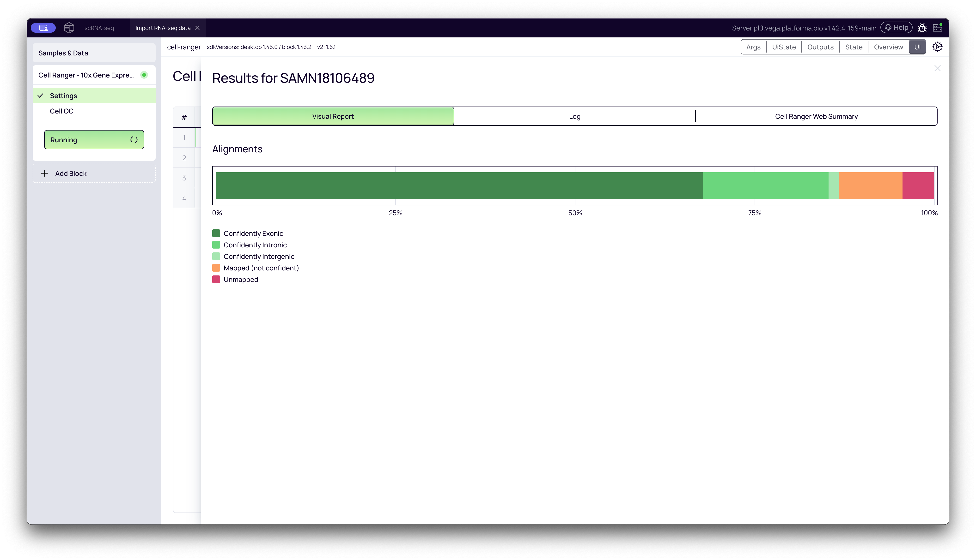Viewport: 976px width, 560px height.
Task: Click the checkmark next to Settings
Action: (x=41, y=95)
